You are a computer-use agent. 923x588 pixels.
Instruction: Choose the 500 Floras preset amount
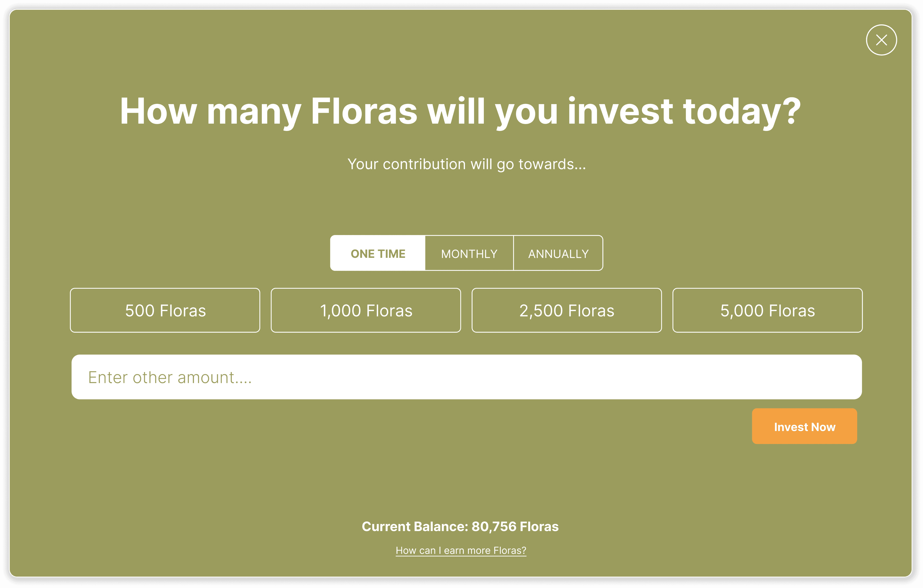pos(165,311)
